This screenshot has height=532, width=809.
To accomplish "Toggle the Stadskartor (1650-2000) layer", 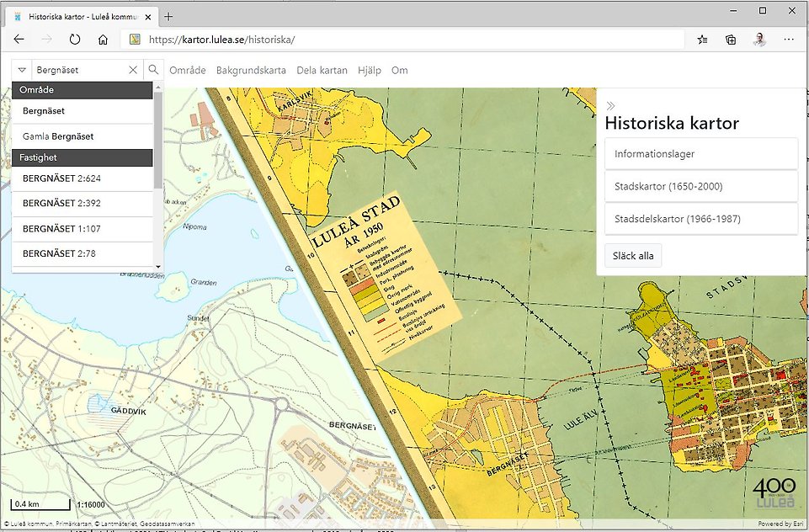I will [x=701, y=186].
